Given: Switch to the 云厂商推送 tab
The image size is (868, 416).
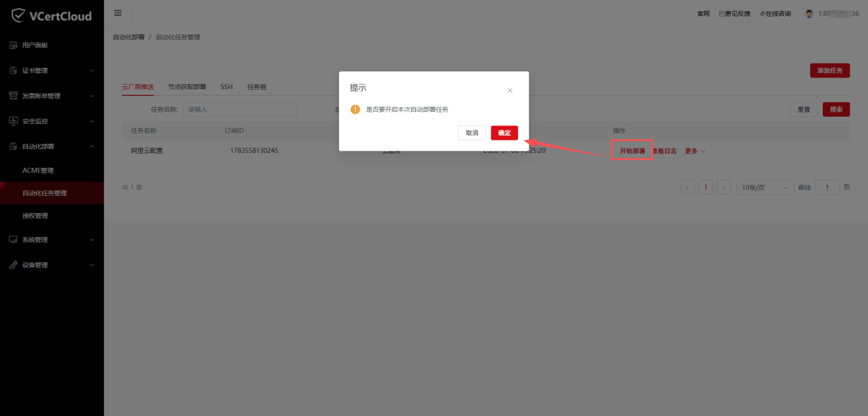Looking at the screenshot, I should point(138,88).
